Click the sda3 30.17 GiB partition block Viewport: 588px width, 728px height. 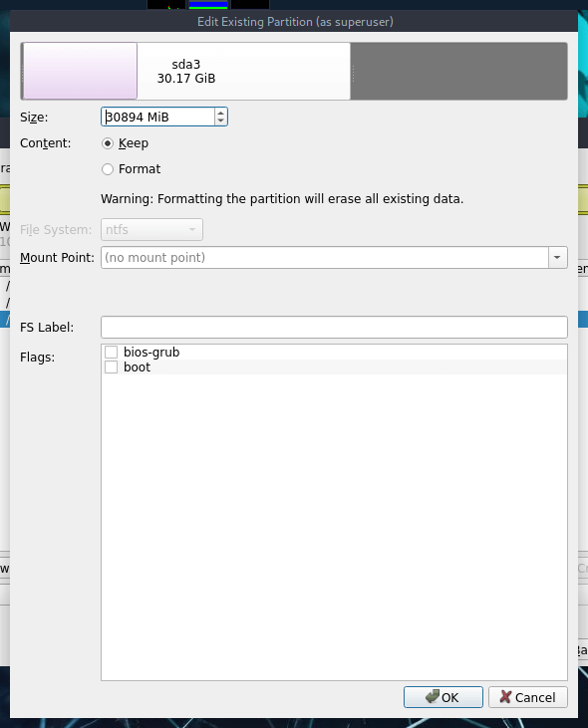click(x=185, y=71)
